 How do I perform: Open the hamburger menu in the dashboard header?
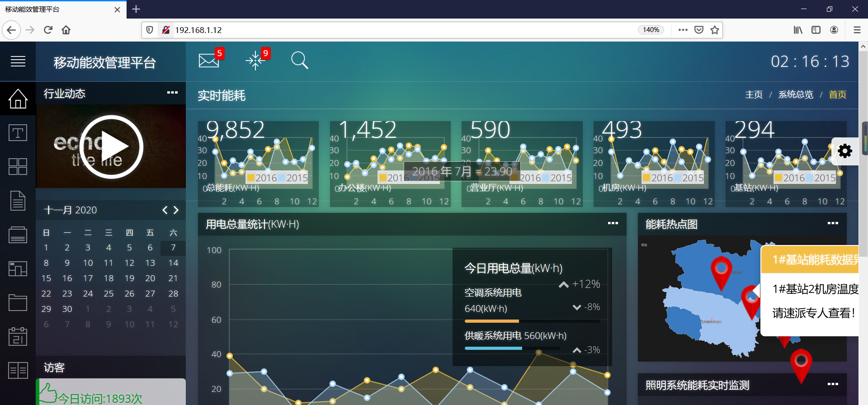pyautogui.click(x=18, y=61)
